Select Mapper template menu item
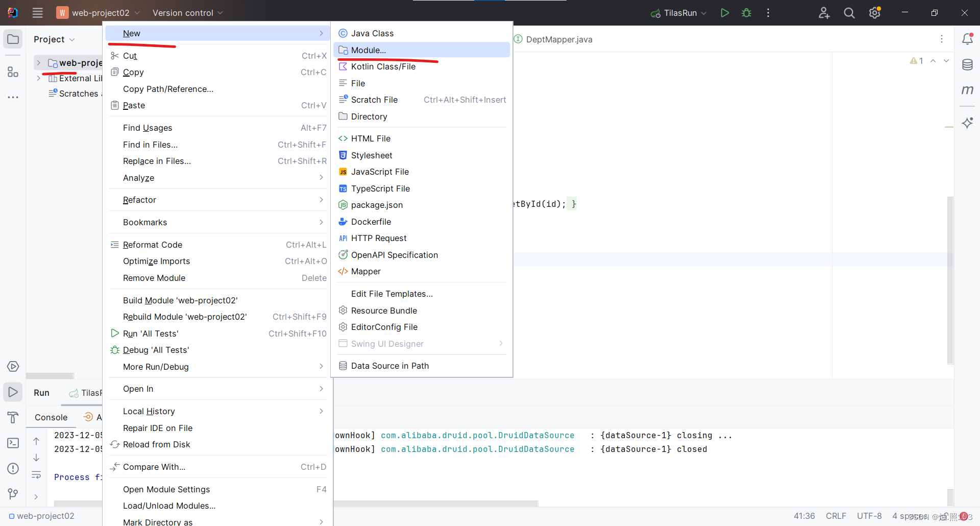The image size is (980, 526). click(x=422, y=271)
